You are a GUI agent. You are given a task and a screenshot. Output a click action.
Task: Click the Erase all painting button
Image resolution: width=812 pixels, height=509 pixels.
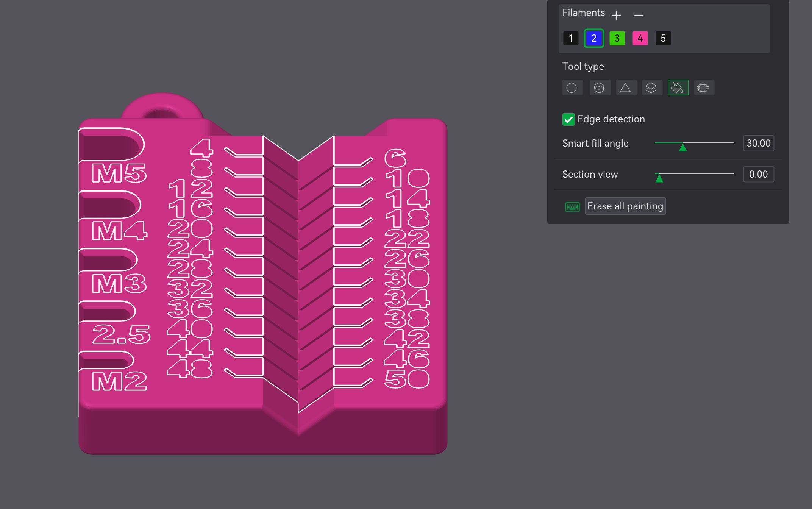click(625, 206)
